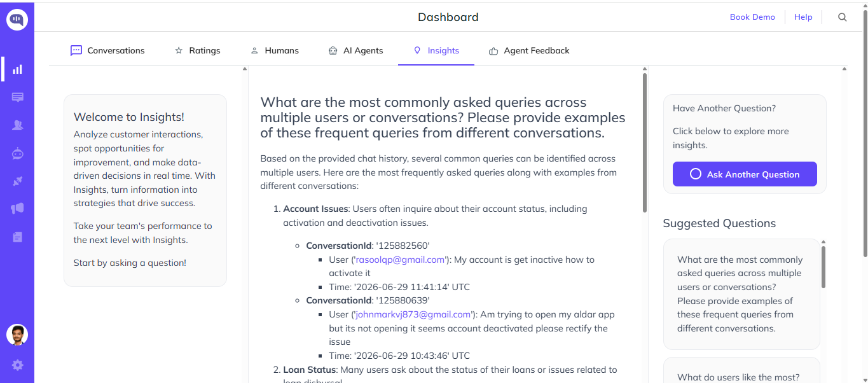Click the search magnifier icon

(x=843, y=17)
